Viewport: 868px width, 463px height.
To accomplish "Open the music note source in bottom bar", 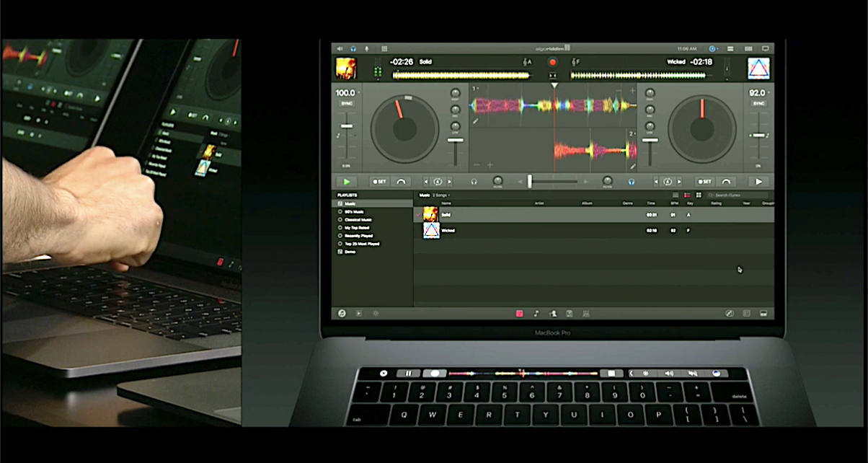I will pyautogui.click(x=536, y=314).
